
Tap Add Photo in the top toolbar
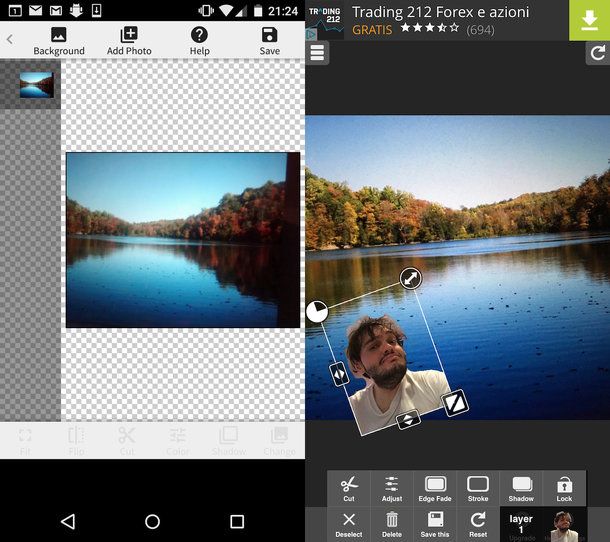[129, 41]
